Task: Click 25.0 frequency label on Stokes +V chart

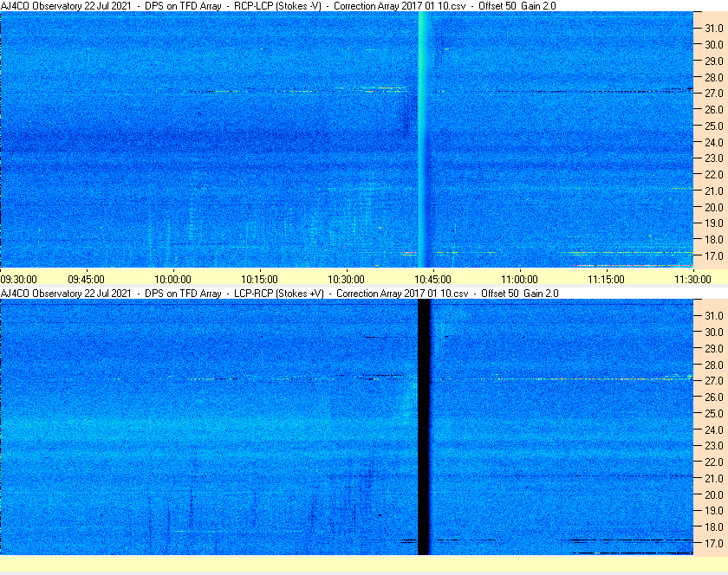Action: click(x=714, y=413)
